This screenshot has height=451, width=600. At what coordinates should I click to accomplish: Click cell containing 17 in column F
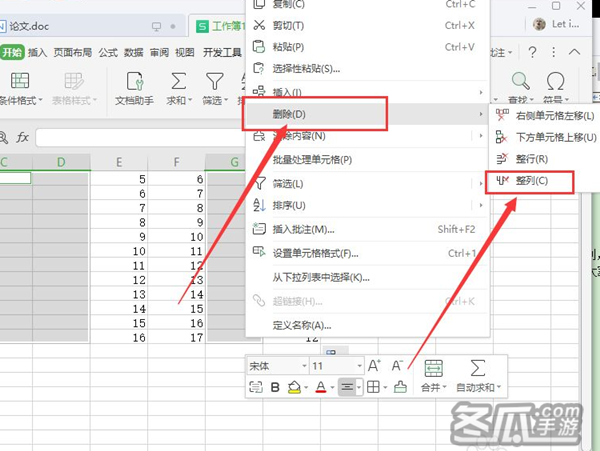coord(176,337)
